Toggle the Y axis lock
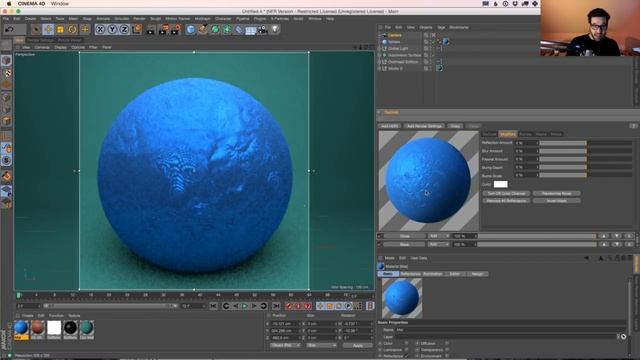Viewport: 640px width, 360px height. 112,29
